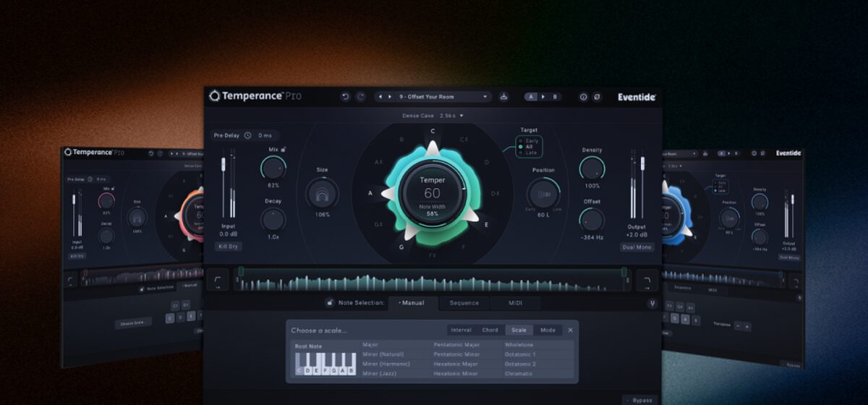Click the resize window icon in the header

click(x=597, y=96)
